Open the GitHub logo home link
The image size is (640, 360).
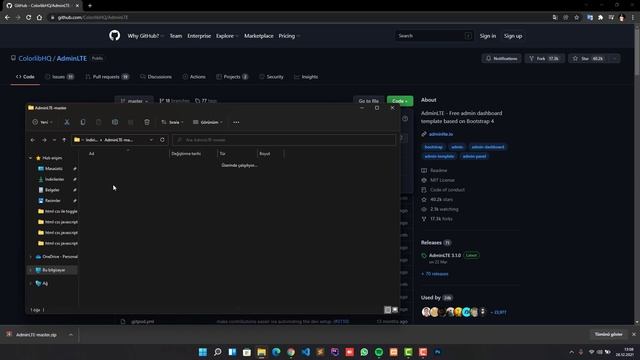point(115,36)
